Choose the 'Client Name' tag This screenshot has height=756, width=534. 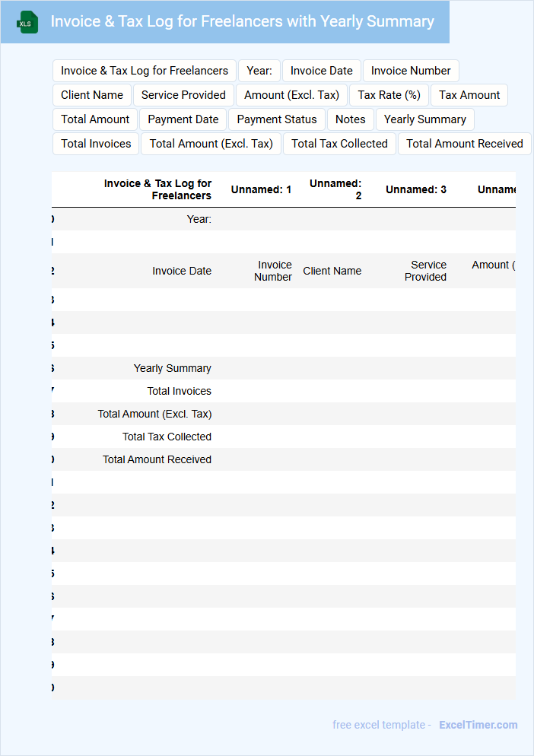(91, 95)
